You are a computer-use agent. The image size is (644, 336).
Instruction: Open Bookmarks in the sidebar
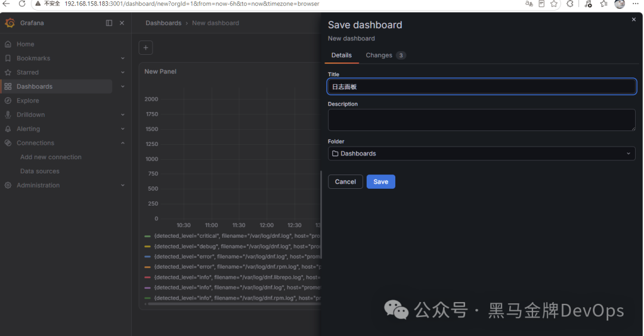(33, 58)
